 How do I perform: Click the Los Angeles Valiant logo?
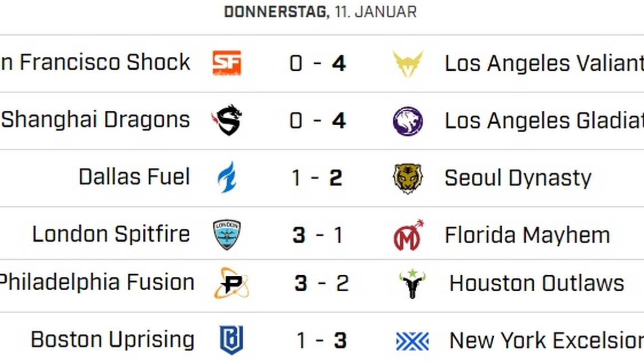click(x=408, y=63)
